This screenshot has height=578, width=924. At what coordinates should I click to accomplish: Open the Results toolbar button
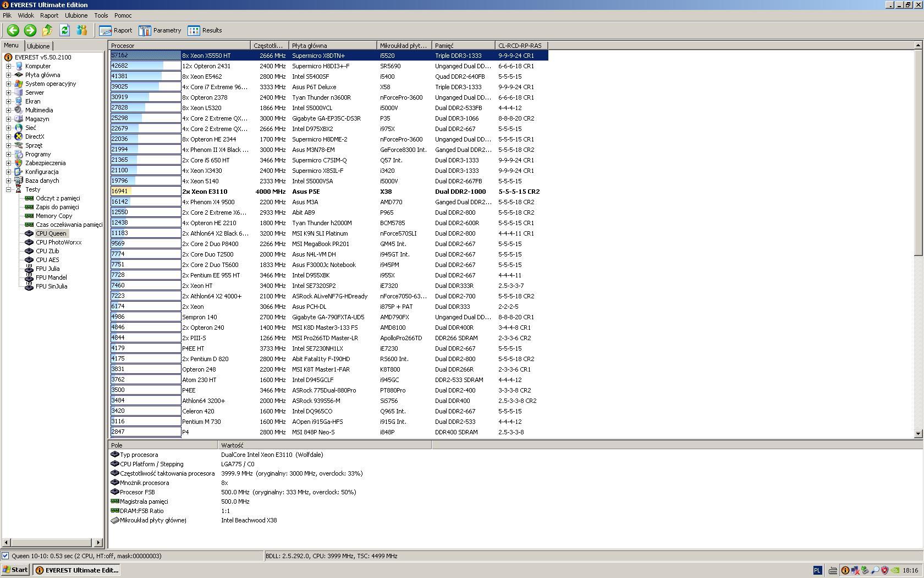tap(205, 31)
